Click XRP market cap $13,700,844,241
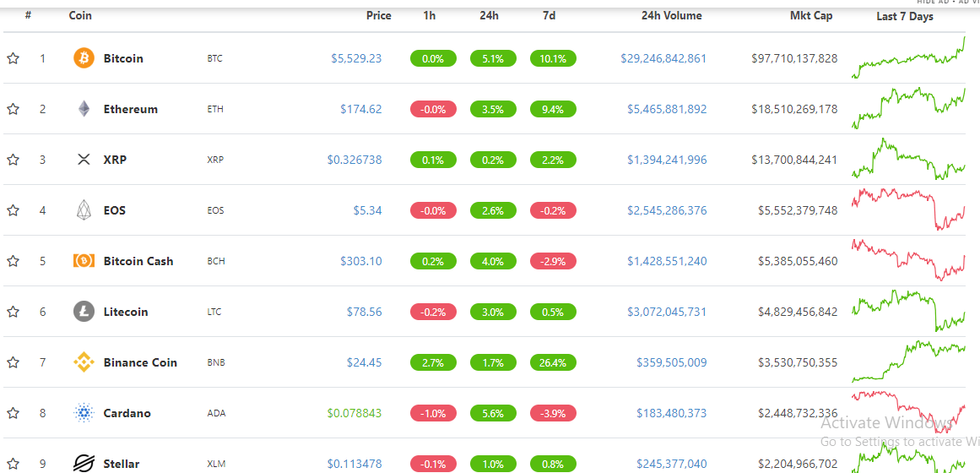 pos(794,160)
